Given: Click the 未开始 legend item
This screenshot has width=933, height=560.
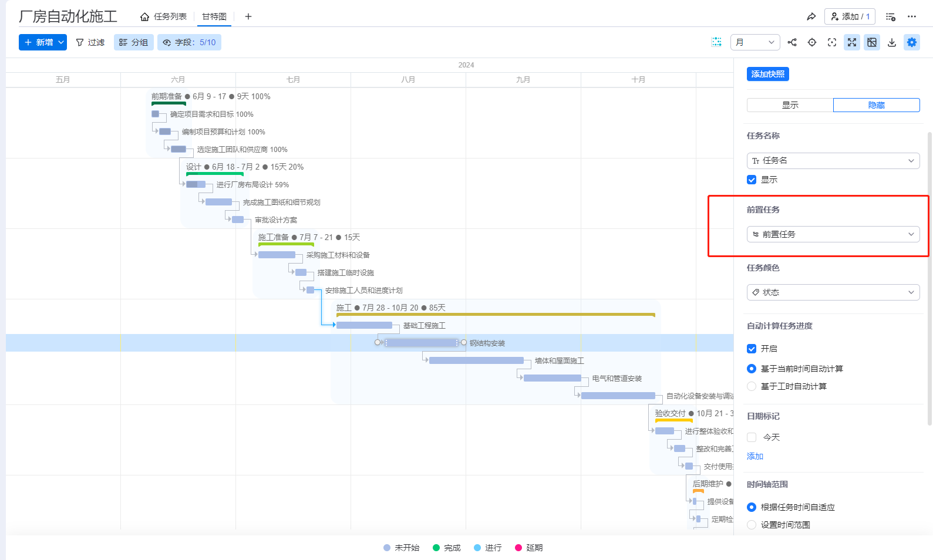Looking at the screenshot, I should coord(401,548).
